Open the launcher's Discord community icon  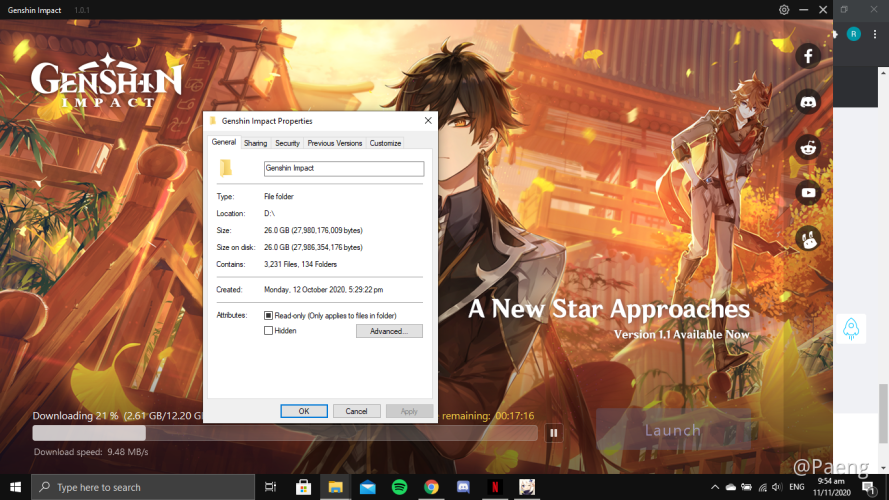click(808, 102)
